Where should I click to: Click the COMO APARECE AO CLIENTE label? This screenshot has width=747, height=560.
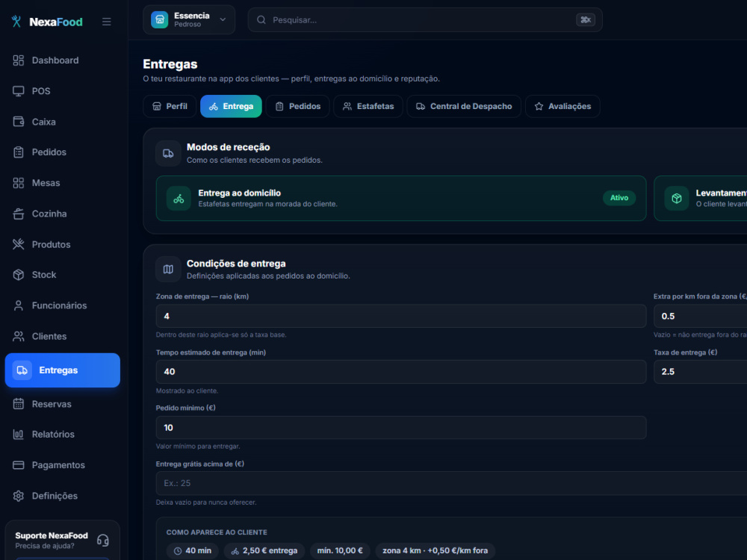[x=217, y=532]
